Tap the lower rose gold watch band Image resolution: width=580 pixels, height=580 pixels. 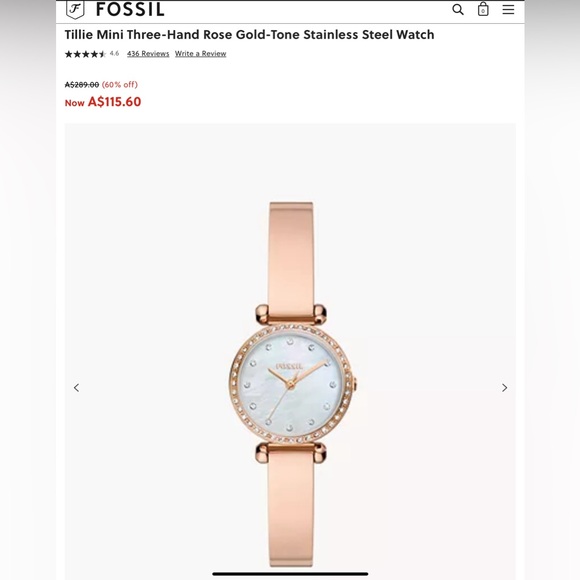291,512
